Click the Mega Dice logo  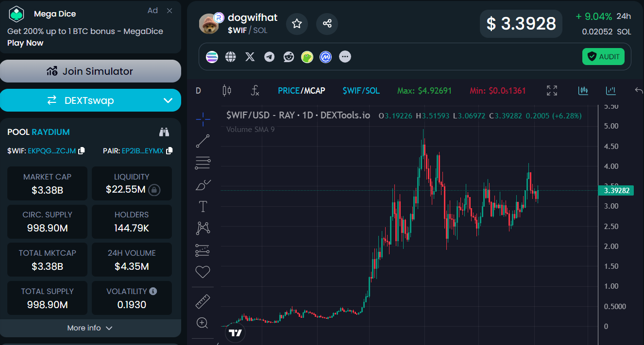click(17, 14)
